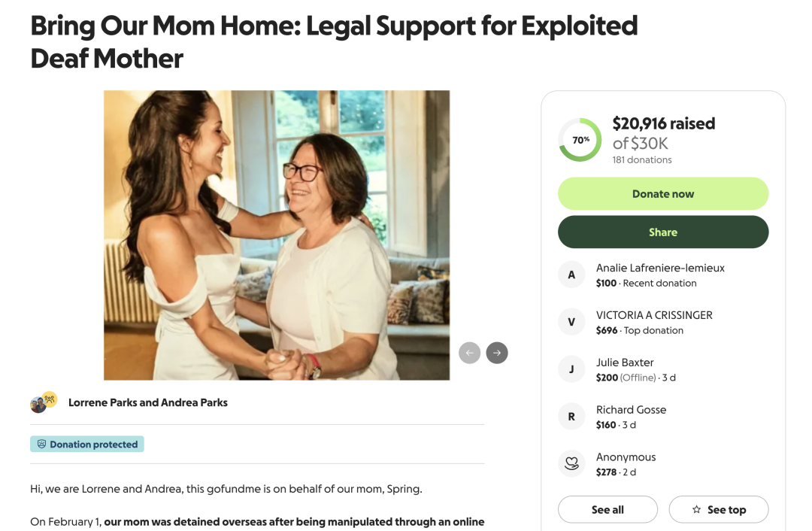Open the See all donations list
This screenshot has width=812, height=531.
[x=607, y=510]
